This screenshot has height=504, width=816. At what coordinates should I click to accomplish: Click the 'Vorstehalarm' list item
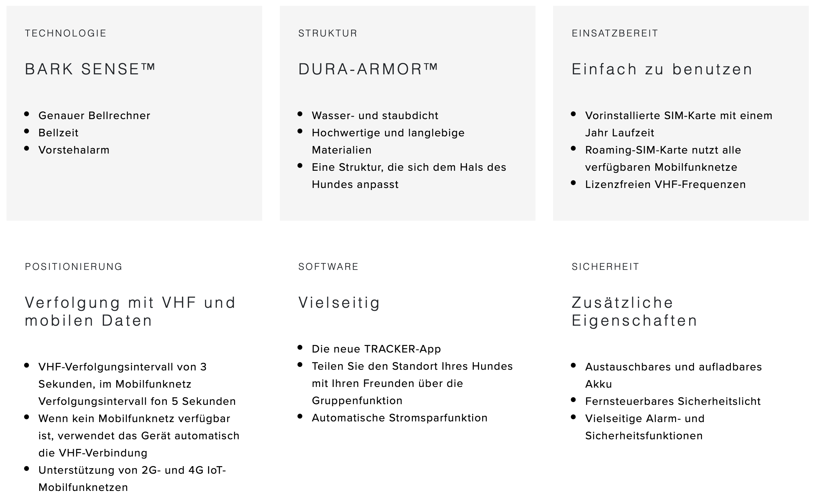click(x=74, y=150)
